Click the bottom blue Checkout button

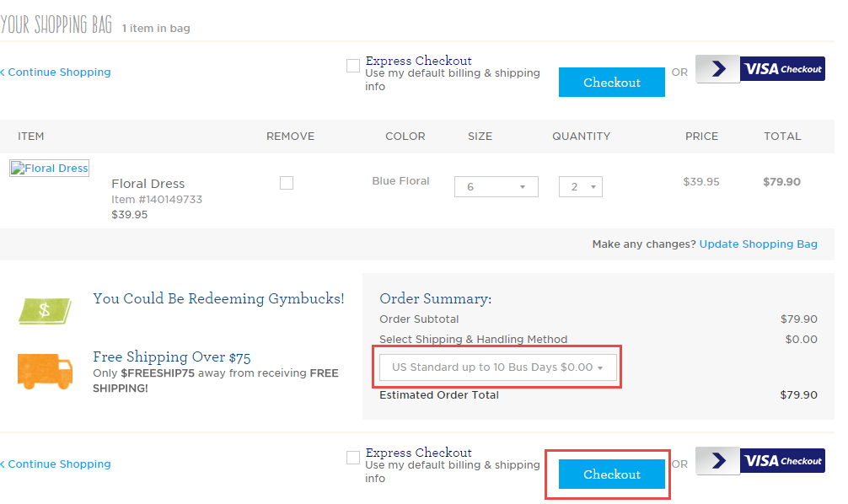click(x=612, y=475)
